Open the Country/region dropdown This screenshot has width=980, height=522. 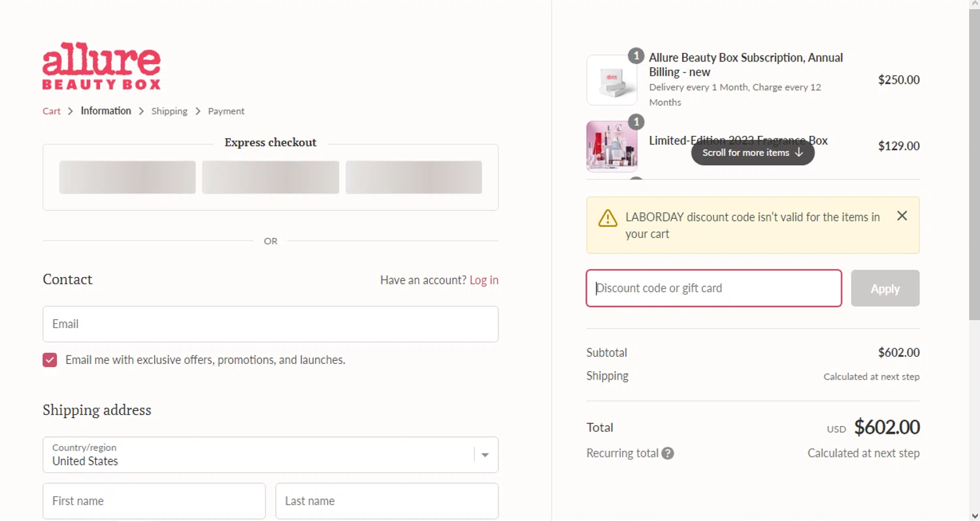(270, 455)
